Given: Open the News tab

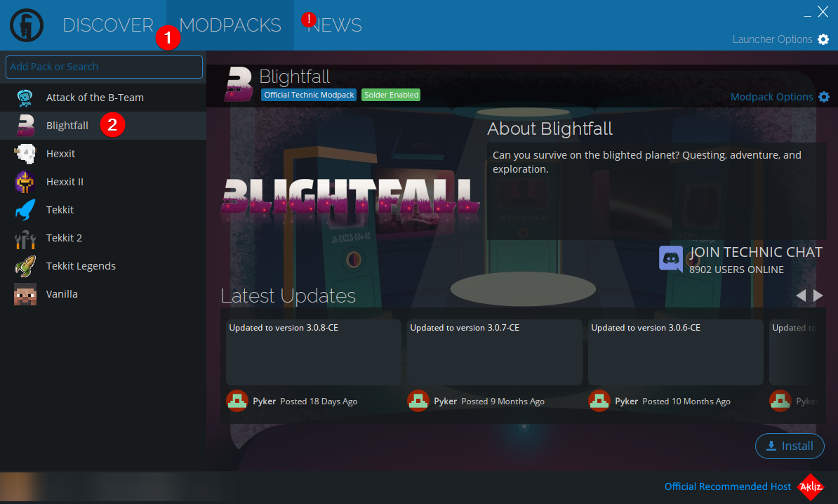Looking at the screenshot, I should pos(335,25).
